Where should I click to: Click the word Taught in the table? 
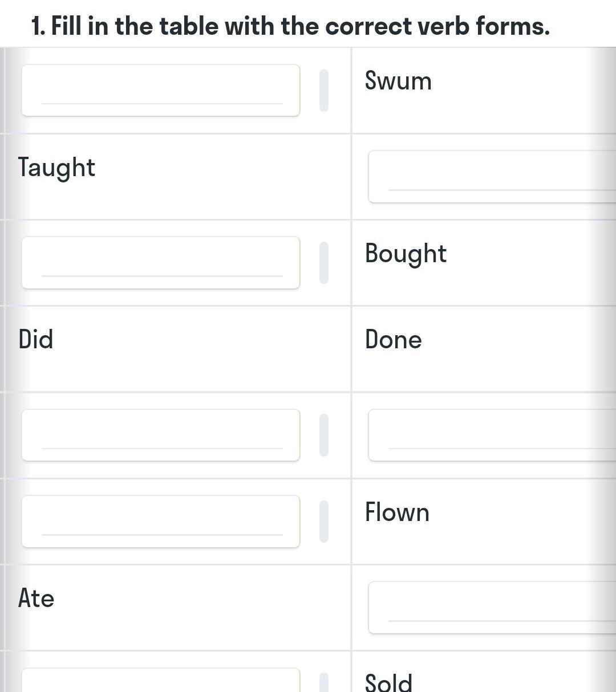(x=56, y=168)
